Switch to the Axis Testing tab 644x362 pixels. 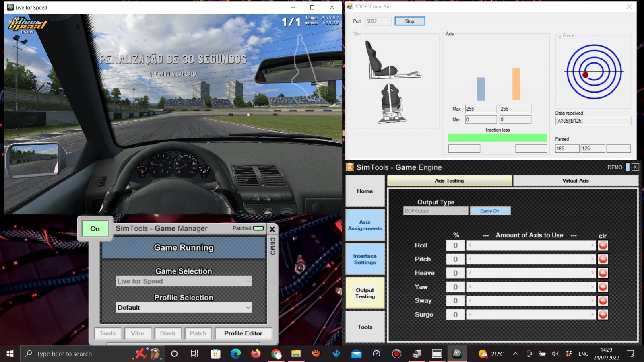pyautogui.click(x=449, y=181)
